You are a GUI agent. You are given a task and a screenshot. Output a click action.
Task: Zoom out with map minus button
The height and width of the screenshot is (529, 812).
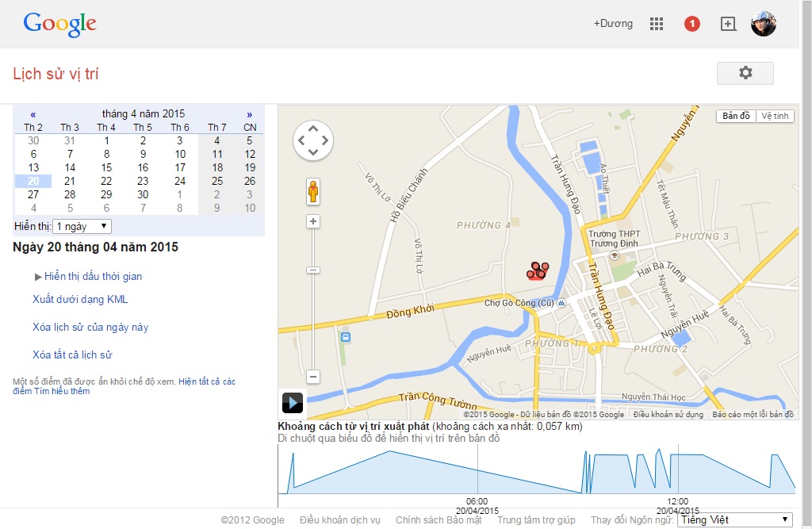click(313, 377)
